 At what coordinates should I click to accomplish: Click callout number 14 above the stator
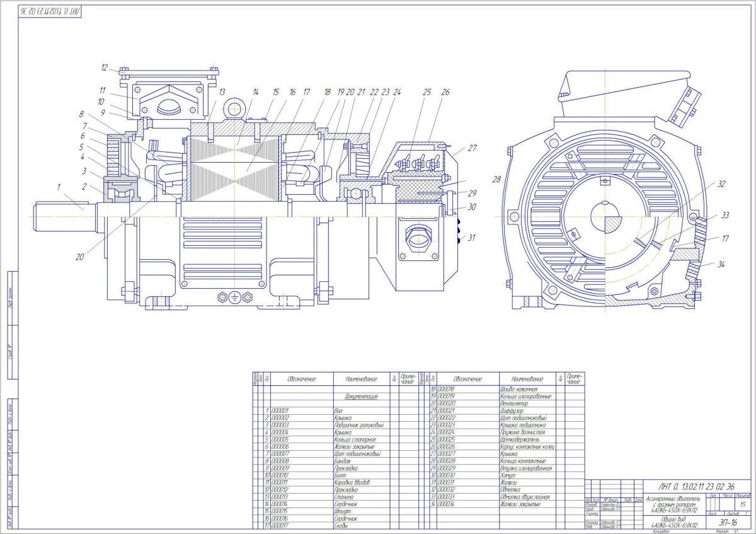click(x=255, y=92)
